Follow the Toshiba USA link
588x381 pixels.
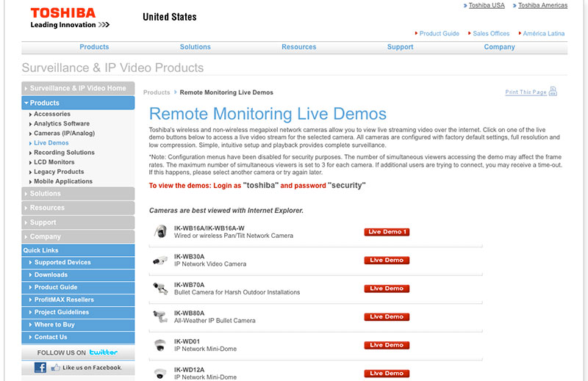(x=487, y=5)
